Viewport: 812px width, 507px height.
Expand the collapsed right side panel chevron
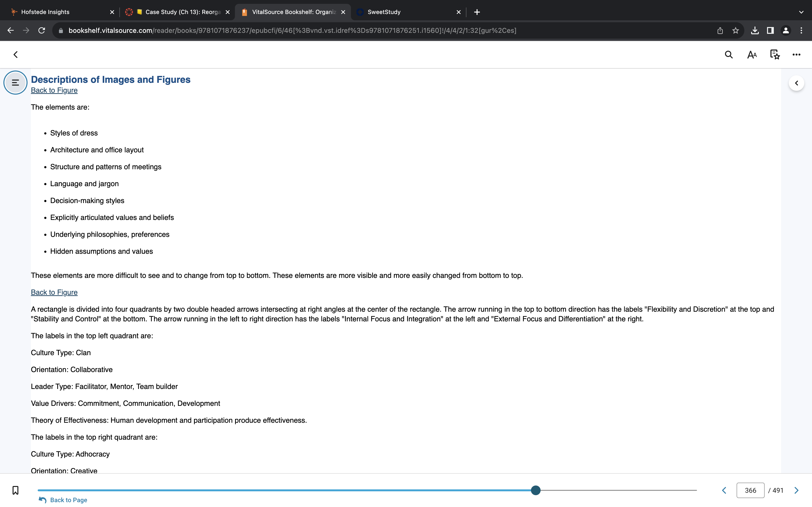click(x=796, y=83)
